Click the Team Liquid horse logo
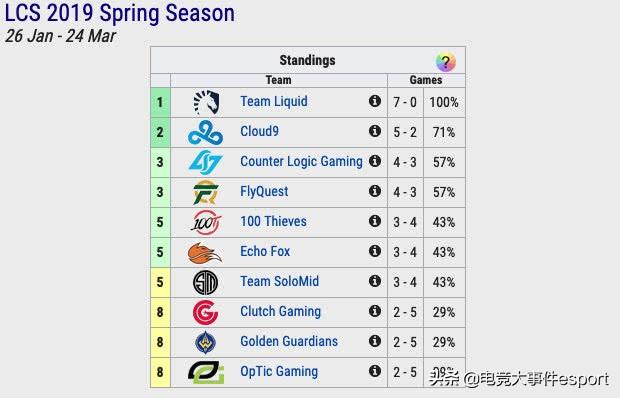This screenshot has height=398, width=620. pos(206,102)
